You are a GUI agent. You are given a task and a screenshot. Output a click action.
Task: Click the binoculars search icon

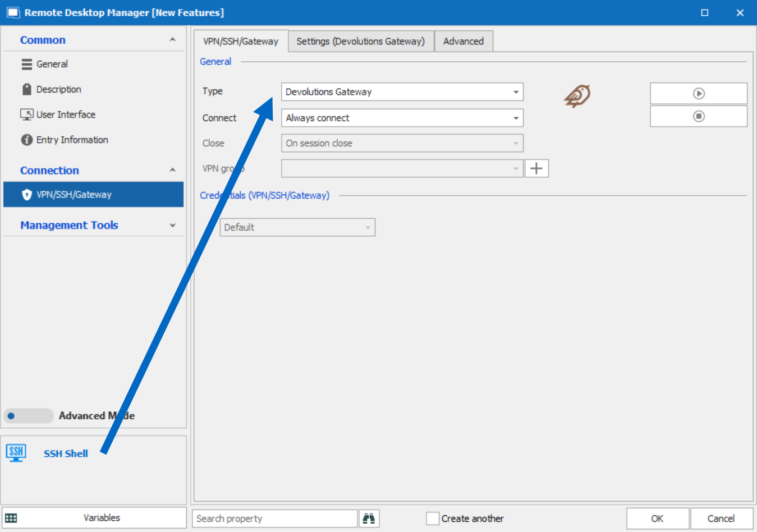pos(369,518)
